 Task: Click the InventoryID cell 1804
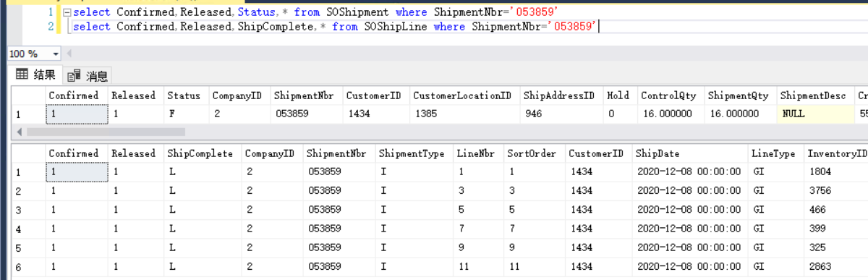(835, 171)
